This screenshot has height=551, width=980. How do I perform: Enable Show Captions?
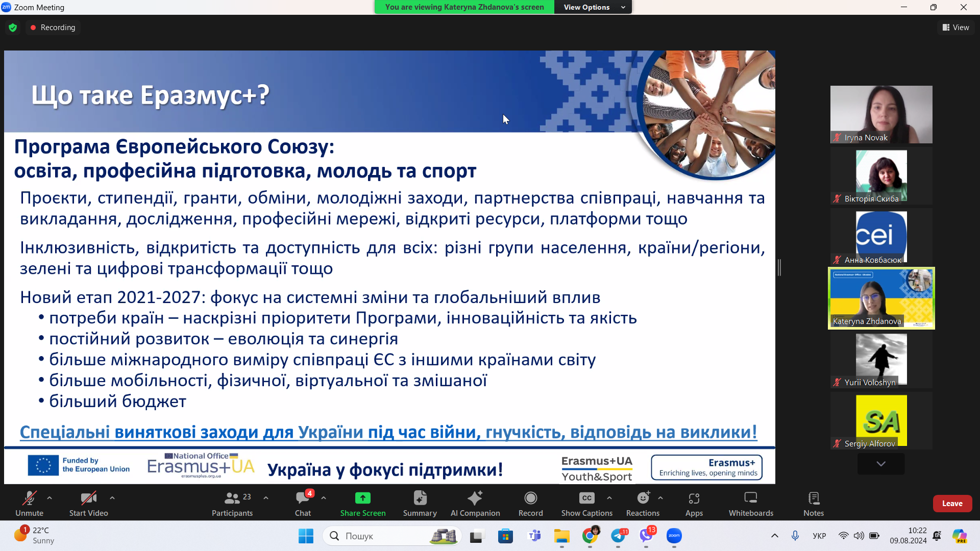586,503
